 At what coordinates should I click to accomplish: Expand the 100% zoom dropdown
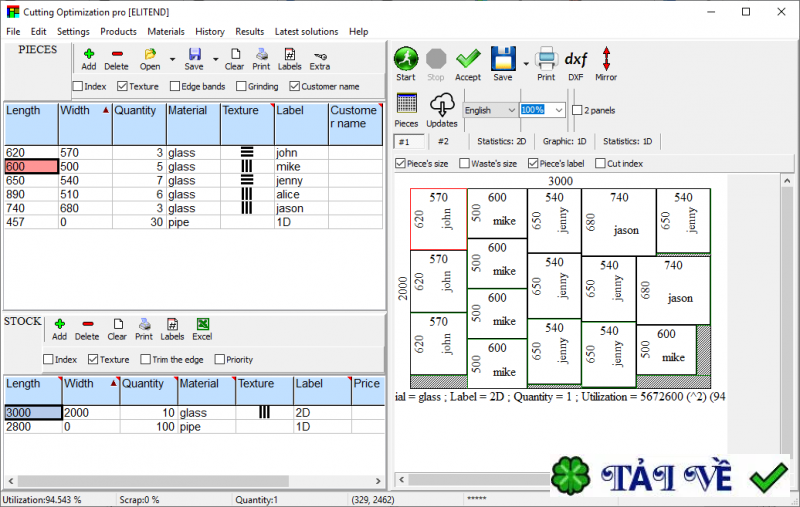tap(558, 110)
